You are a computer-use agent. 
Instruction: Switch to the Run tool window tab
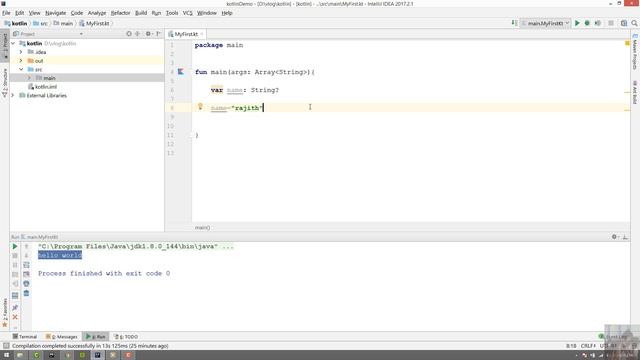96,337
